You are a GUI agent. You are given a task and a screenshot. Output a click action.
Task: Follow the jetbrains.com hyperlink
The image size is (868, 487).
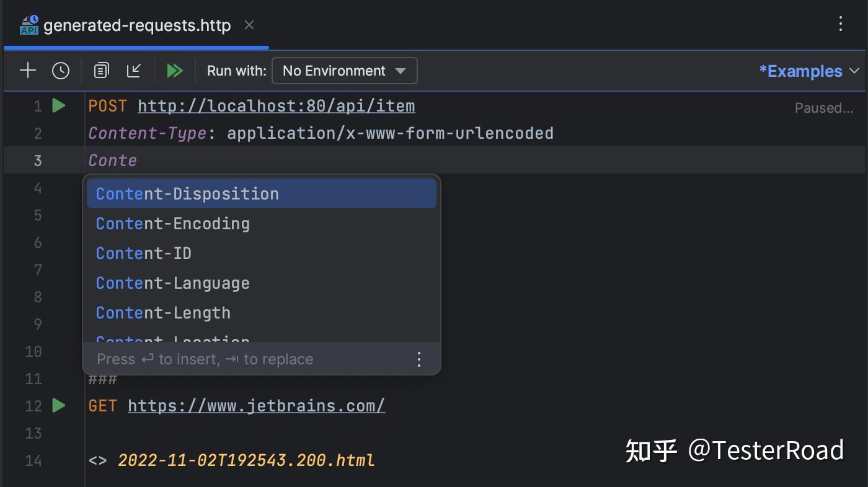(256, 405)
